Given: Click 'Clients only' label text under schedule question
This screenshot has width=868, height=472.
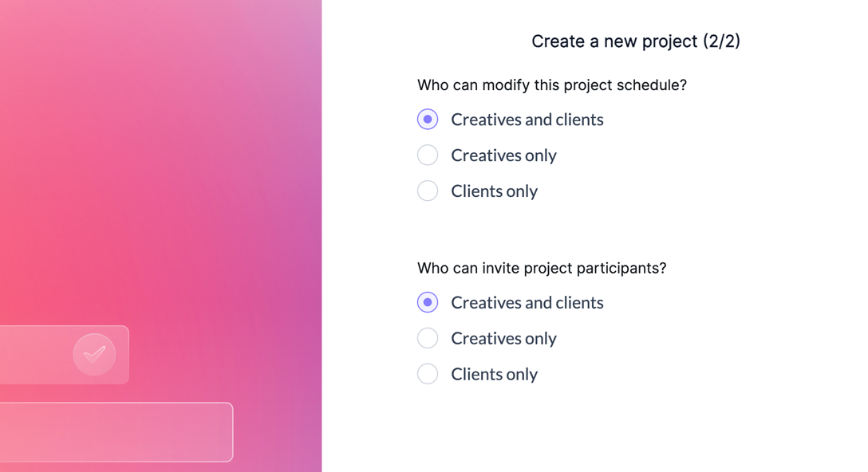Looking at the screenshot, I should click(x=494, y=191).
